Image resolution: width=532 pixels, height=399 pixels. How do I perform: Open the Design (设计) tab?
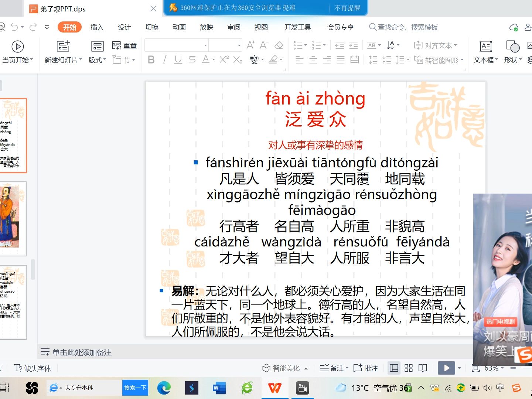124,27
